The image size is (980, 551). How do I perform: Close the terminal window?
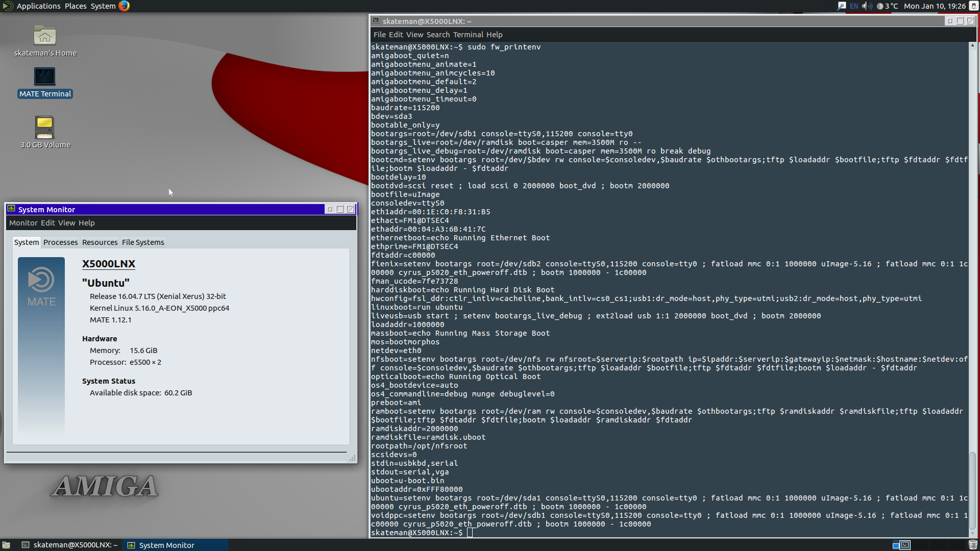tap(970, 21)
